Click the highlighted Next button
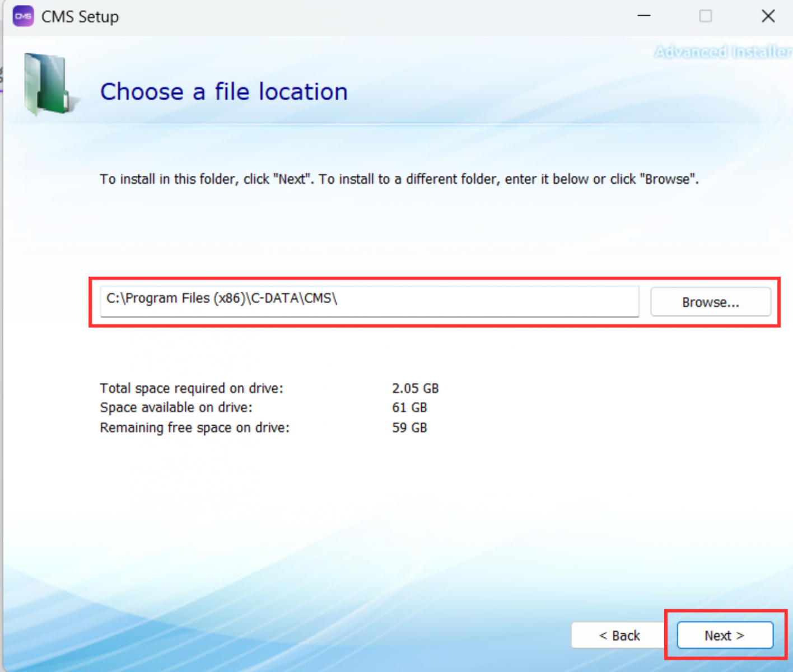Viewport: 793px width, 672px height. [x=724, y=635]
